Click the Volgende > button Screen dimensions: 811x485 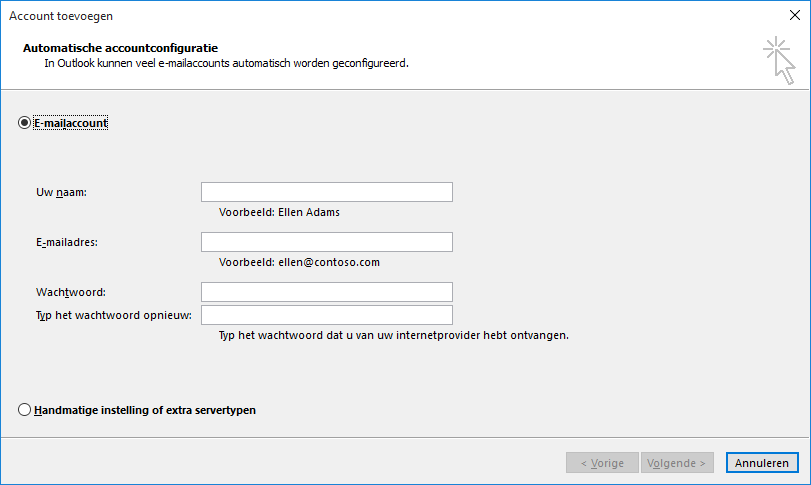tap(679, 463)
